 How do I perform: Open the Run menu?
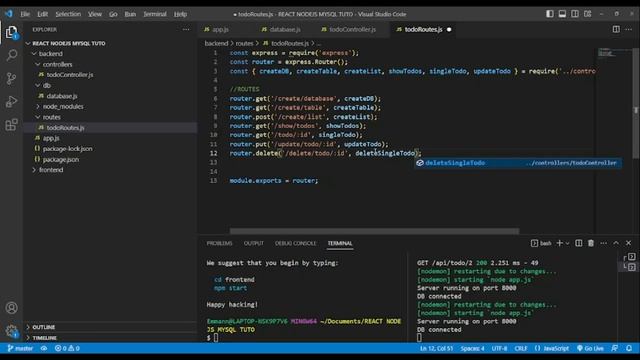pyautogui.click(x=130, y=14)
